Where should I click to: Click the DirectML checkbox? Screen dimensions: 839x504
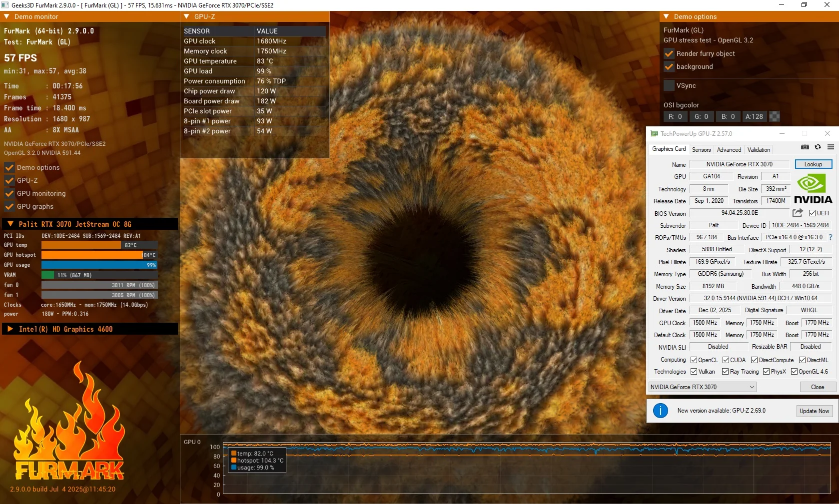(802, 360)
